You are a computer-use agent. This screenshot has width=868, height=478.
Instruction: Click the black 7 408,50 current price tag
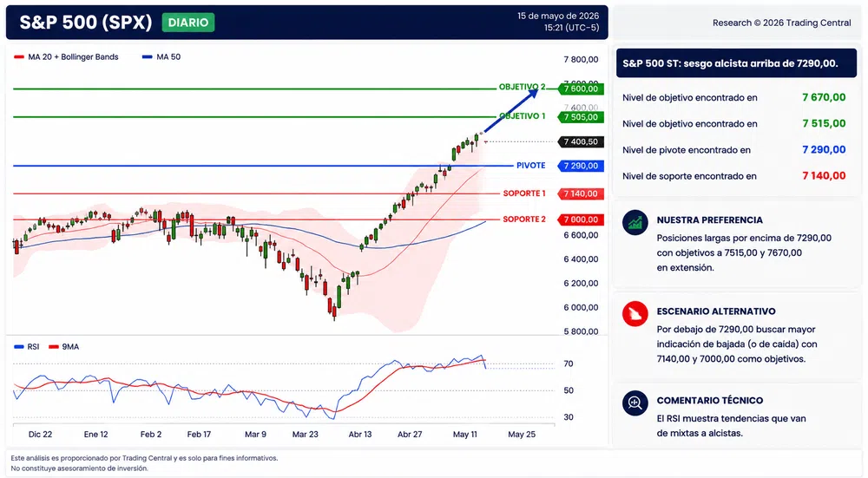pyautogui.click(x=581, y=141)
